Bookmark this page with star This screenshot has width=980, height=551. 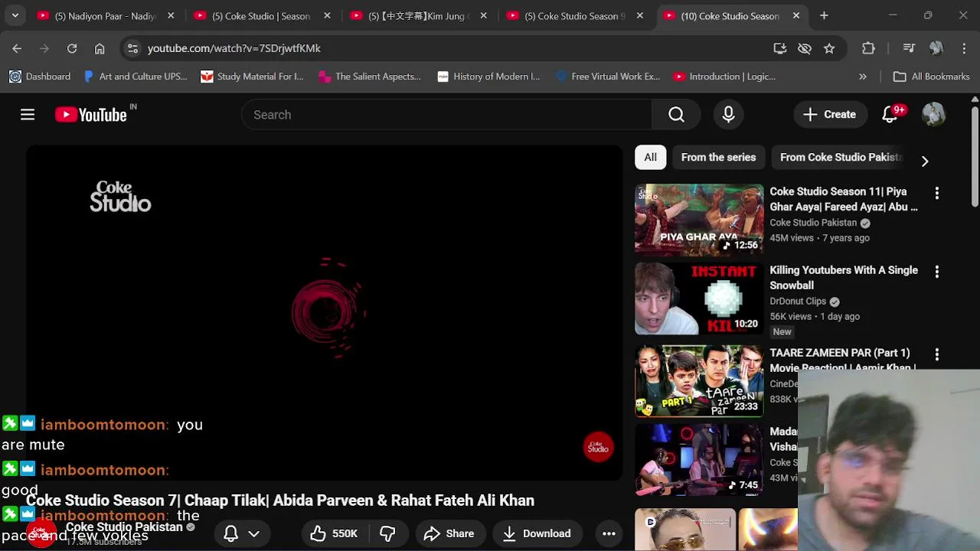[829, 48]
